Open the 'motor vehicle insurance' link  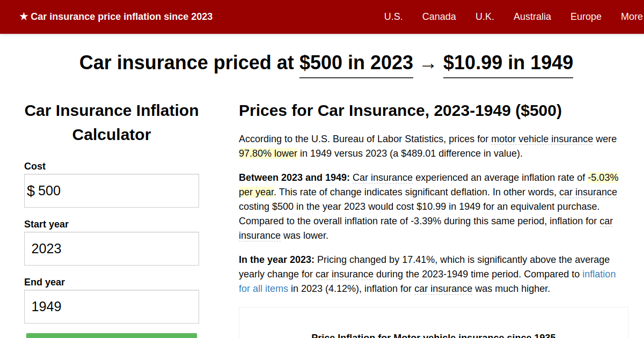(x=541, y=139)
